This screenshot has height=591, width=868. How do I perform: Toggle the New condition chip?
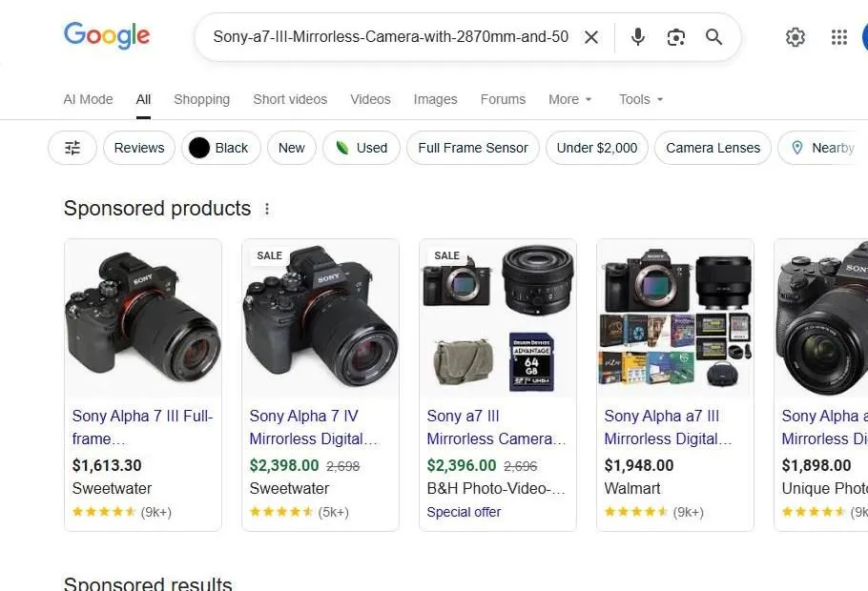pyautogui.click(x=292, y=148)
